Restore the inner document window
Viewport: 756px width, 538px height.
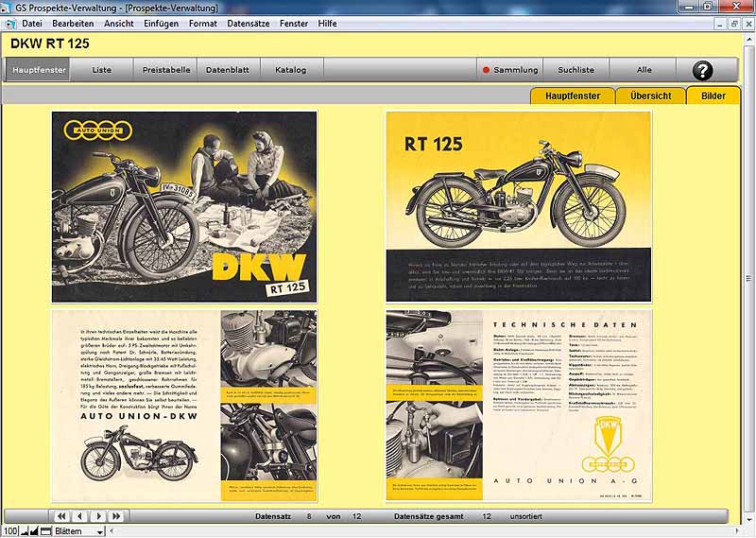coord(734,24)
